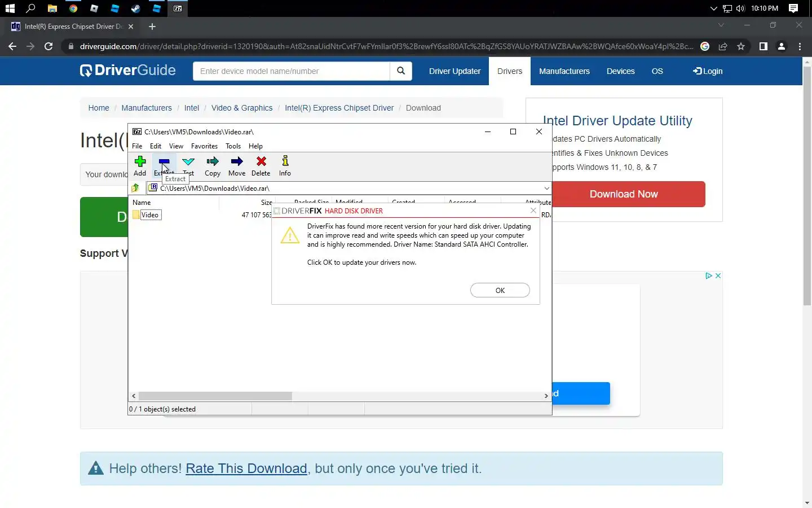Click the DriverGuide search magnifier button

click(x=401, y=71)
